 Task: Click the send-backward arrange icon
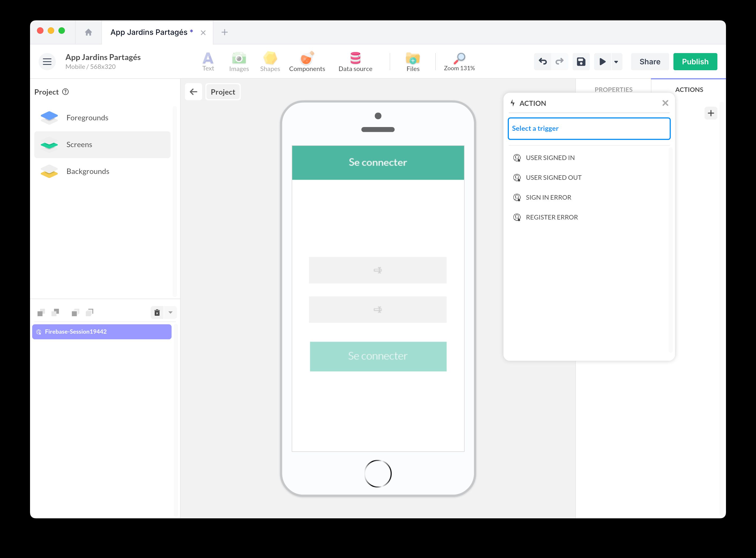tap(56, 312)
